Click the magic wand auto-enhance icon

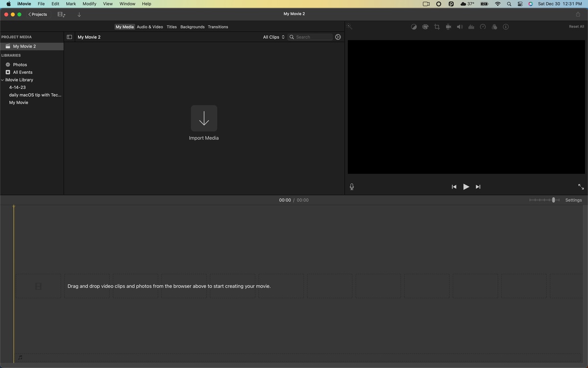349,27
